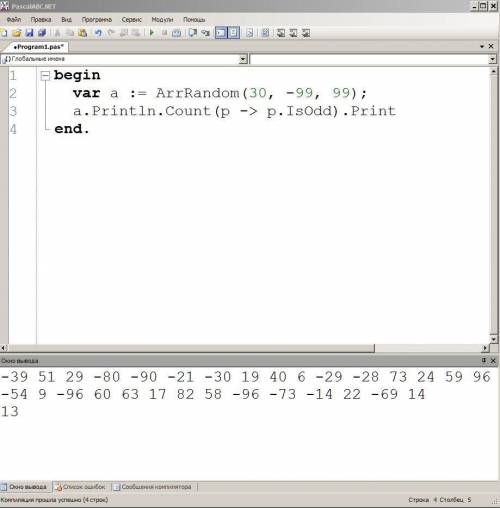Collapse the begin block in the editor
Image resolution: width=500 pixels, height=508 pixels.
coord(45,76)
